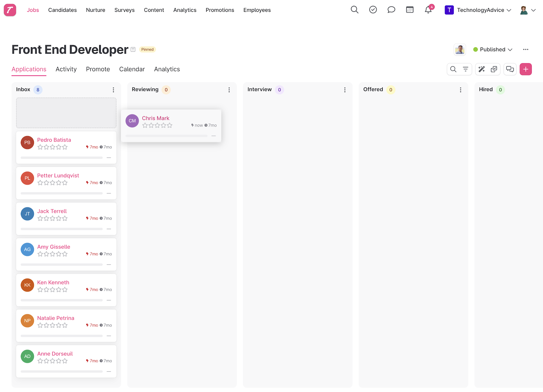Screen dimensions: 543x392
Task: Open Natalie Petrina candidate profile
Action: [56, 318]
